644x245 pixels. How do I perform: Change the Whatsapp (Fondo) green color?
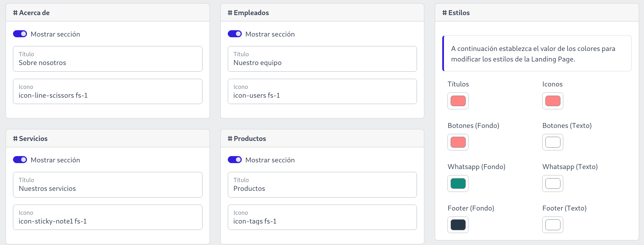(x=458, y=183)
